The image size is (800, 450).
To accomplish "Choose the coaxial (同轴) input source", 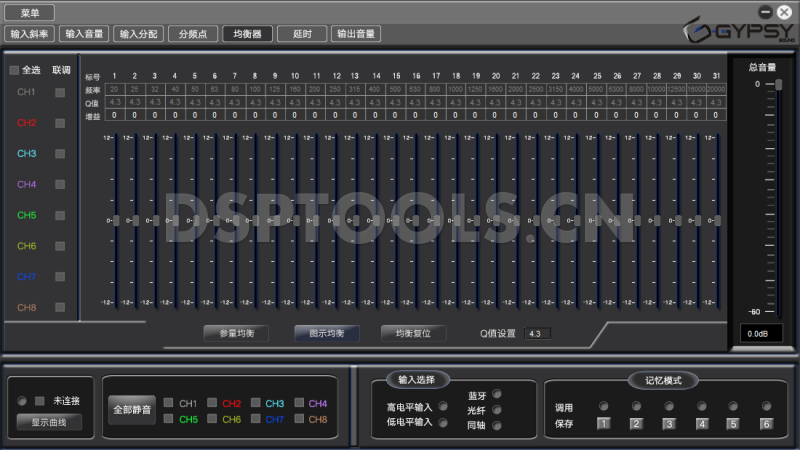I will [x=496, y=426].
